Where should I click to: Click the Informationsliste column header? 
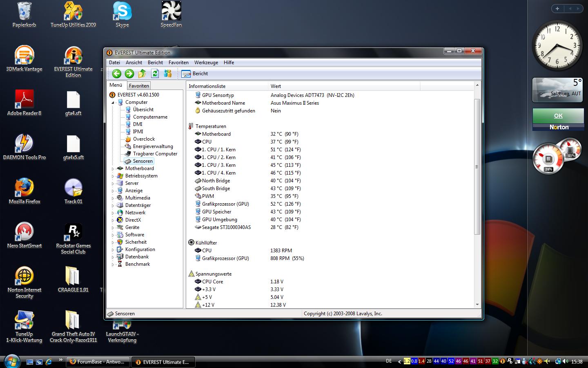pyautogui.click(x=227, y=86)
